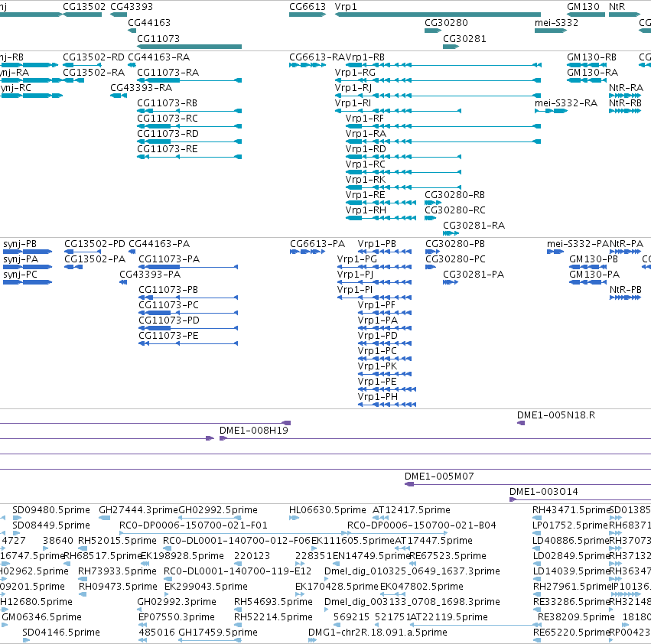Select the RH73933.5prime EST label
Screen dimensions: 651x644
coord(117,571)
